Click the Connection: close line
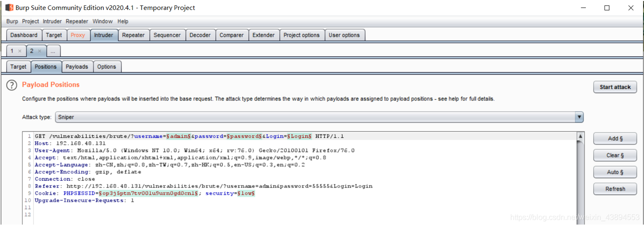The width and height of the screenshot is (644, 226). point(65,179)
